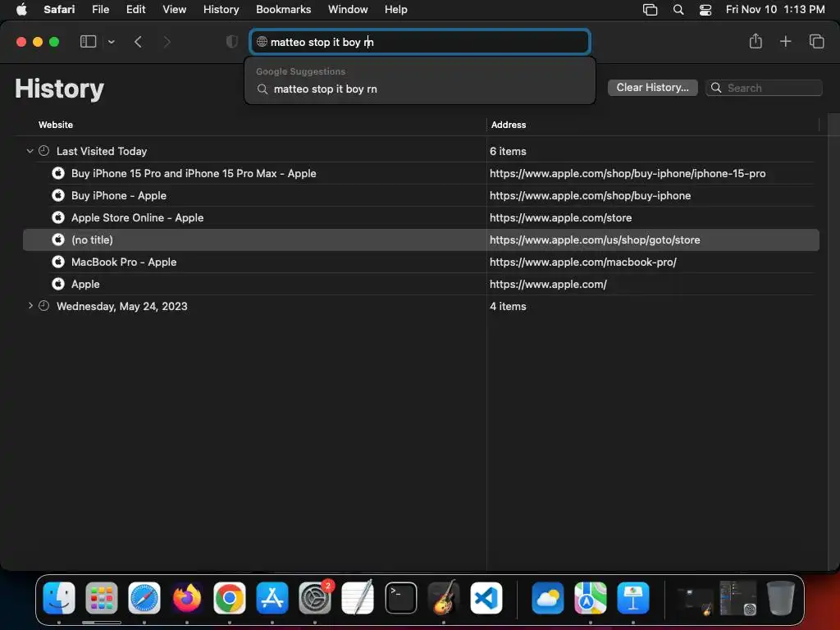840x630 pixels.
Task: Open the Apple menu
Action: click(21, 9)
